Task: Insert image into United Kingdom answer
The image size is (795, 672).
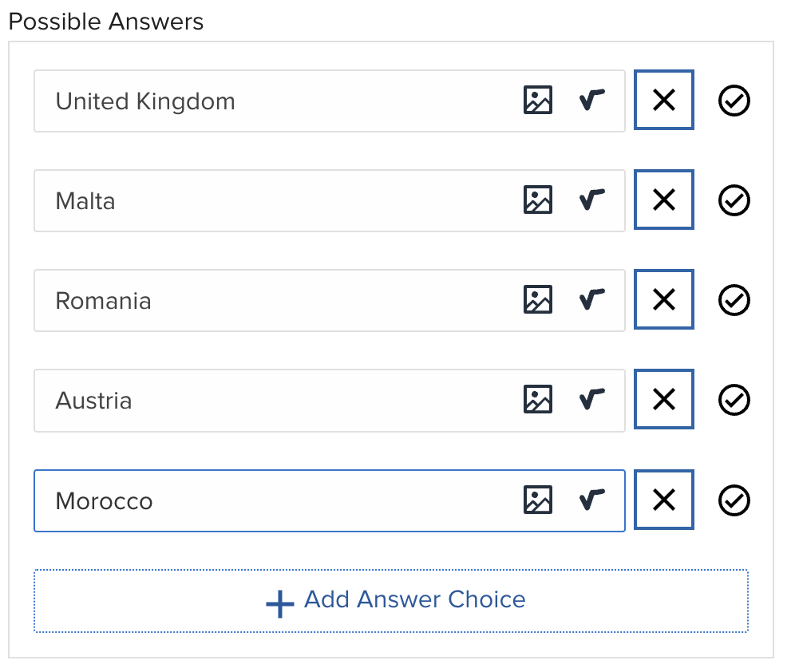Action: point(537,100)
